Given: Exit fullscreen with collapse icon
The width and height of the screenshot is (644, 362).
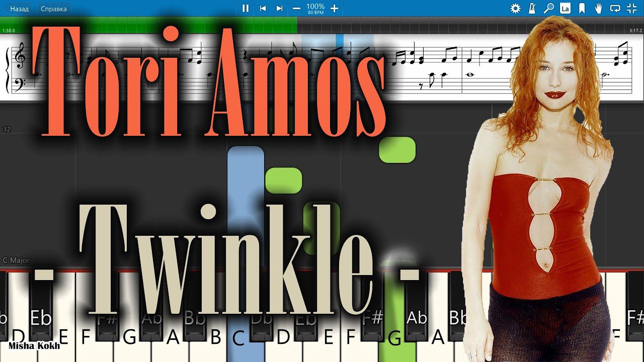Looking at the screenshot, I should [x=631, y=8].
